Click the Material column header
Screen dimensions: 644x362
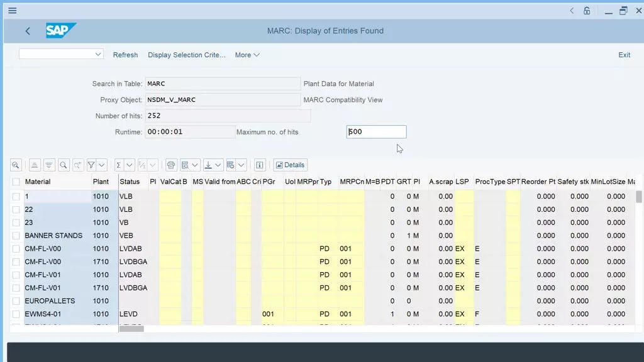coord(57,182)
